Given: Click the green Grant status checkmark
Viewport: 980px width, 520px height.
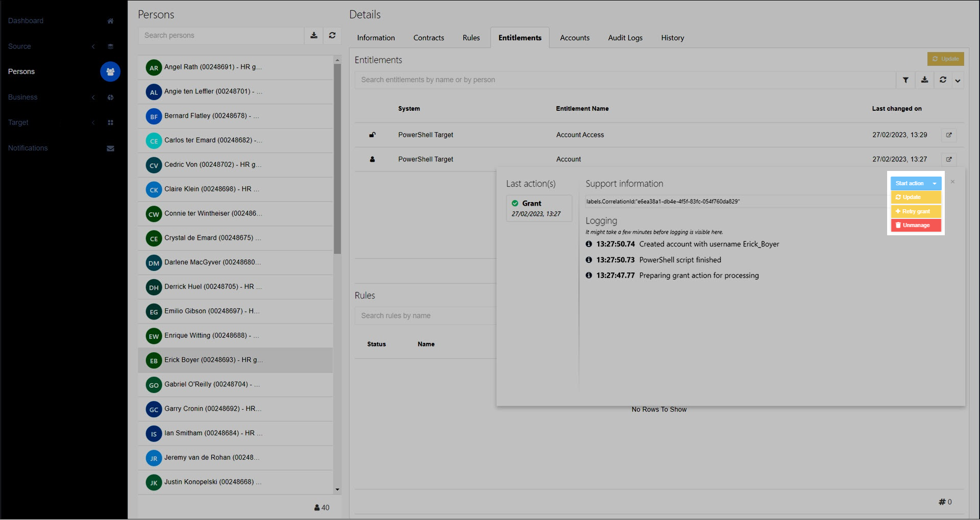Looking at the screenshot, I should point(515,203).
